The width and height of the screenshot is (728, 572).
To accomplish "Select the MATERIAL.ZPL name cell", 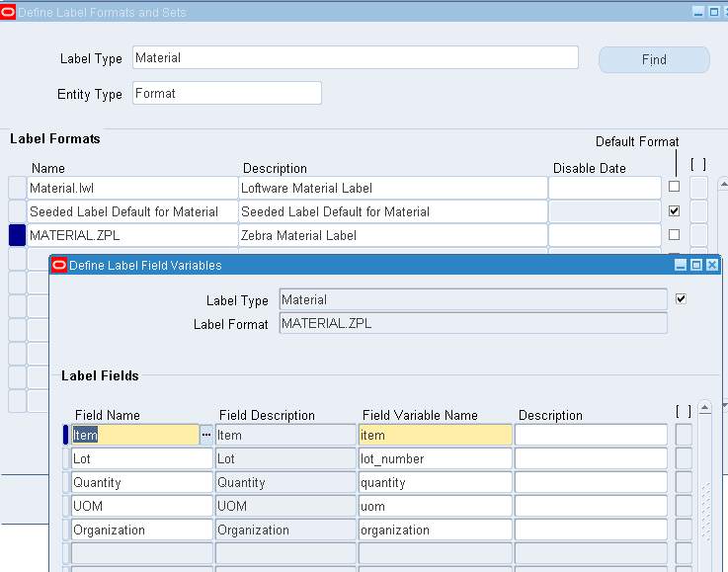I will [132, 235].
